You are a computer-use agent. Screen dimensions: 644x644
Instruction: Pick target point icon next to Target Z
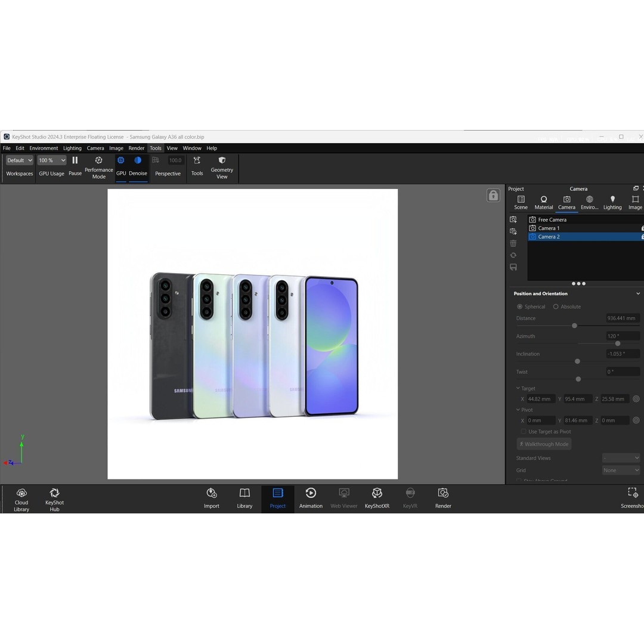[636, 399]
